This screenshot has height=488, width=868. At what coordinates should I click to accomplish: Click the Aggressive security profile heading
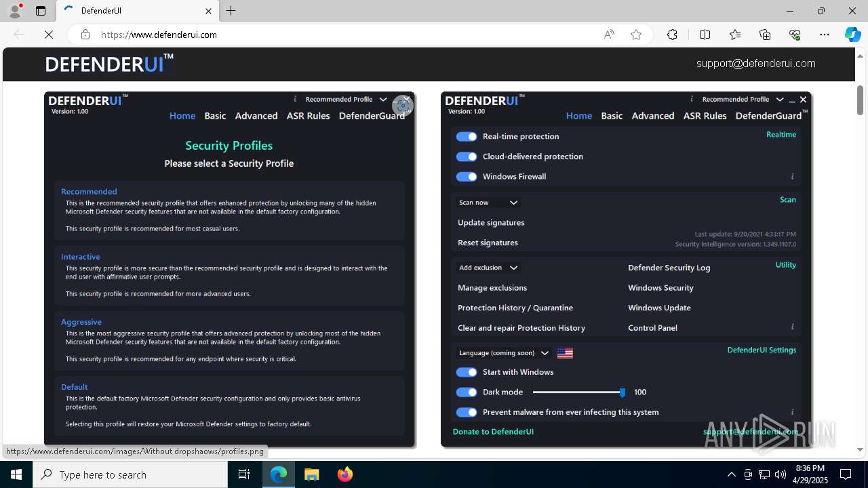(81, 322)
